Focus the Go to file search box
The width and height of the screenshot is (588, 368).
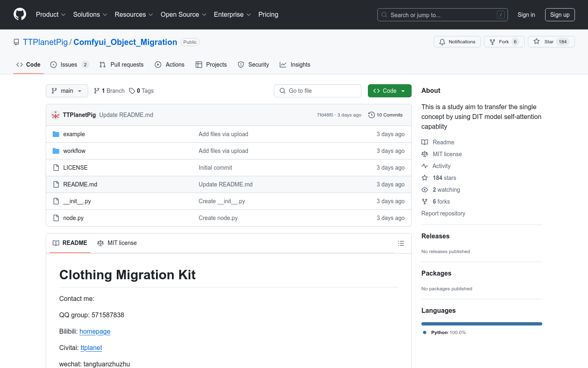(x=318, y=91)
